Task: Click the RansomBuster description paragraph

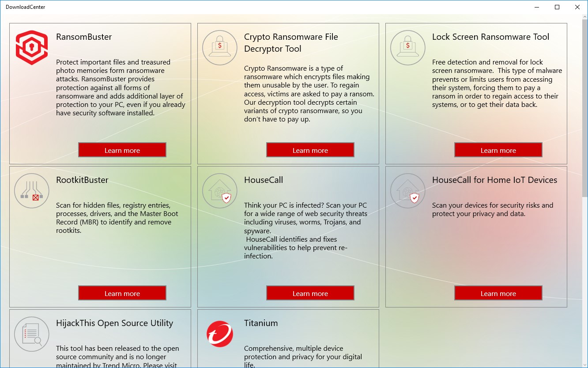Action: (121, 87)
